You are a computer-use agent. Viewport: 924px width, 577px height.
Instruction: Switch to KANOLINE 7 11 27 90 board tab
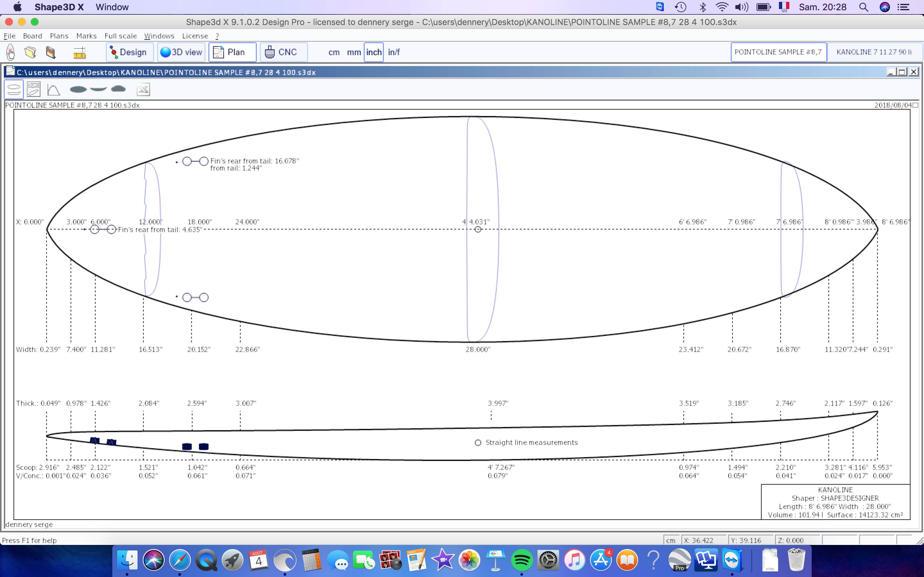click(x=874, y=52)
